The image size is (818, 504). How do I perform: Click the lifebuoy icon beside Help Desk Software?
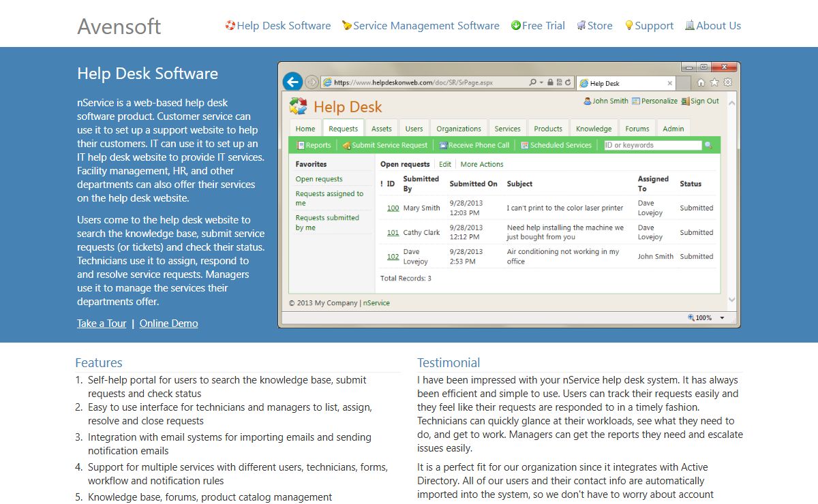(x=230, y=26)
